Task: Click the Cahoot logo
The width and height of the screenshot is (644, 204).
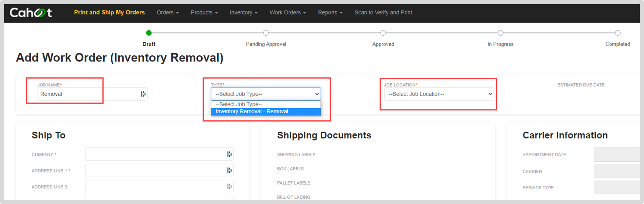Action: coord(31,12)
